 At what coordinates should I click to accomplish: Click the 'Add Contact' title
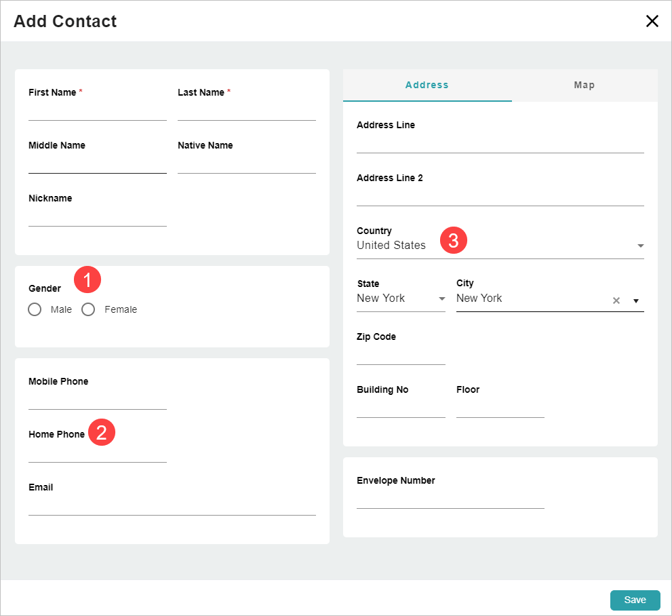click(65, 21)
